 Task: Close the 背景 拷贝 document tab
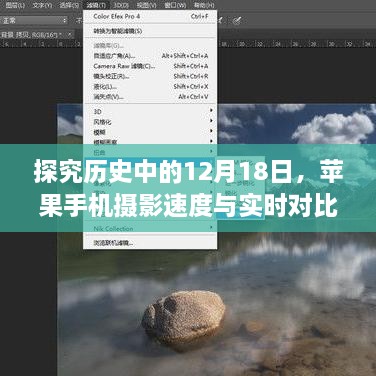tap(70, 34)
